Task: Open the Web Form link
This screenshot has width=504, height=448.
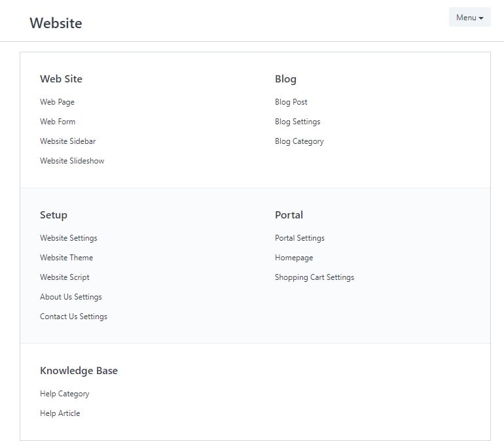Action: coord(58,122)
